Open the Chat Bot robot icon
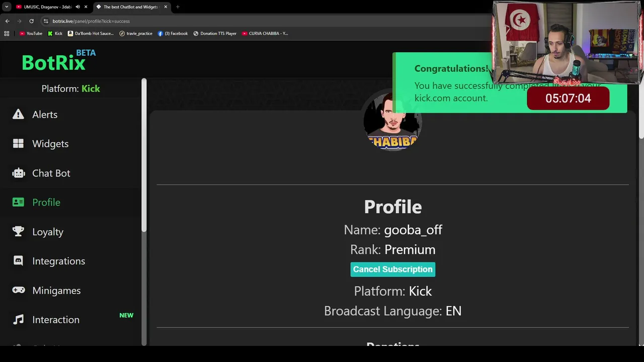Image resolution: width=644 pixels, height=362 pixels. point(19,173)
